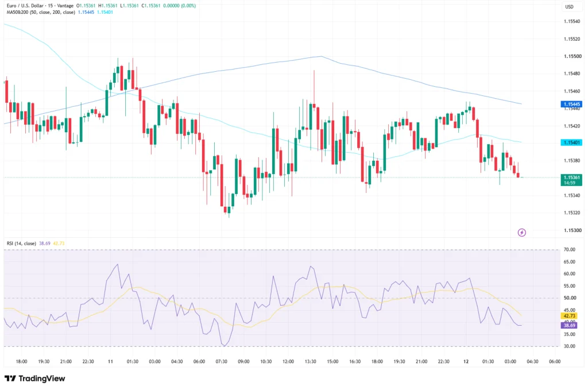Click the 65.00 RSI scale label
588x390 pixels.
coord(569,262)
